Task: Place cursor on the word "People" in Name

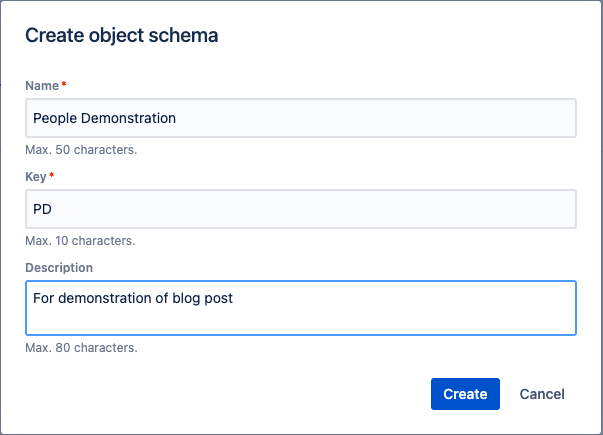Action: 55,118
